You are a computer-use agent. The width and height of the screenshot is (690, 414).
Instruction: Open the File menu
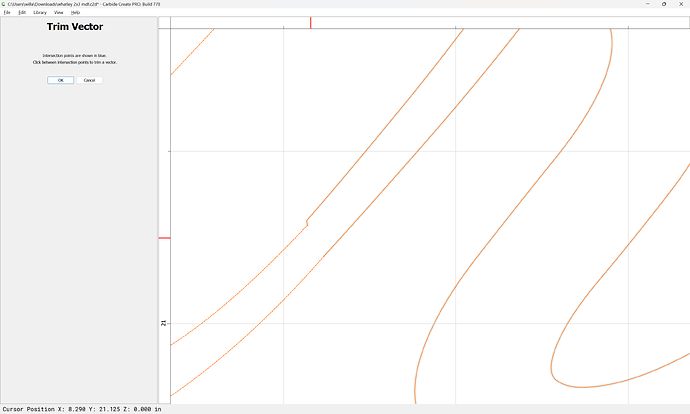(x=6, y=12)
